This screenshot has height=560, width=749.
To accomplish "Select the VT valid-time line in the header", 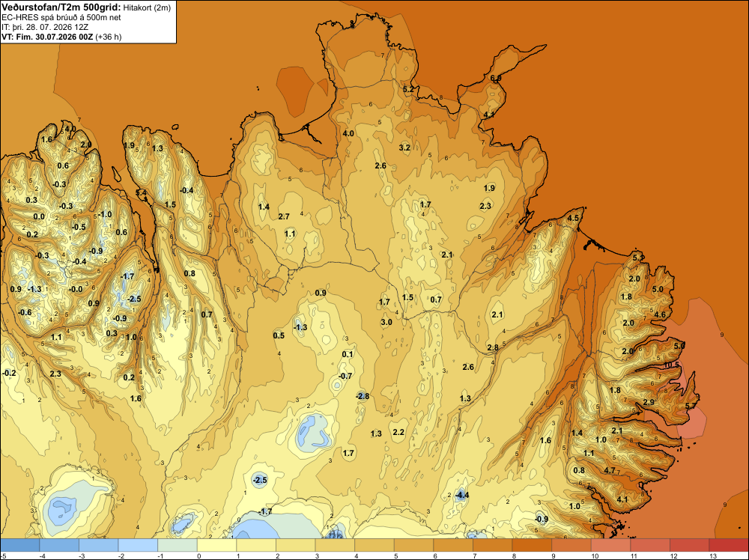I will coord(61,37).
